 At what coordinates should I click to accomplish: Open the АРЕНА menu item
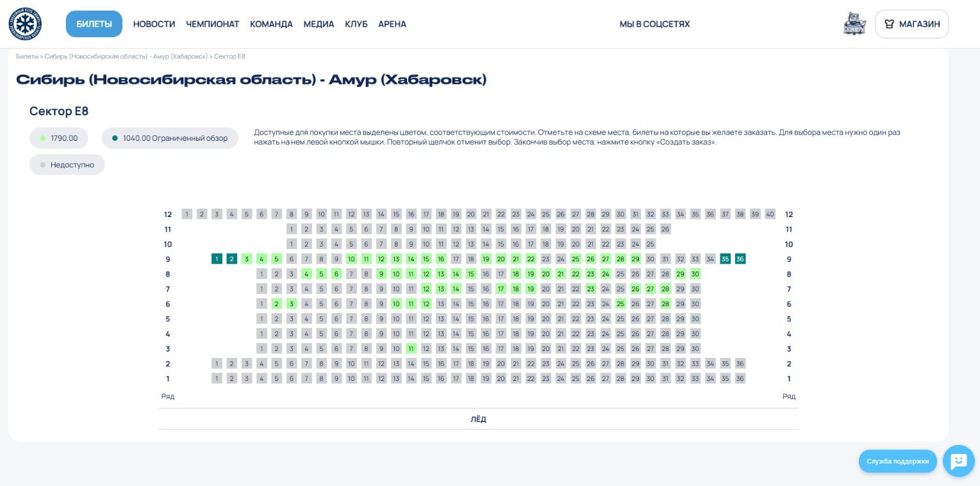click(392, 24)
